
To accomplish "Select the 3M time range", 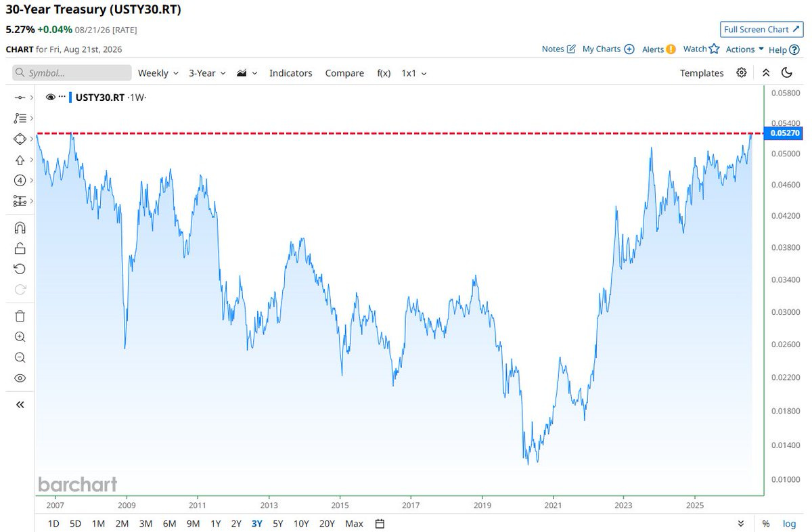I will [x=145, y=523].
